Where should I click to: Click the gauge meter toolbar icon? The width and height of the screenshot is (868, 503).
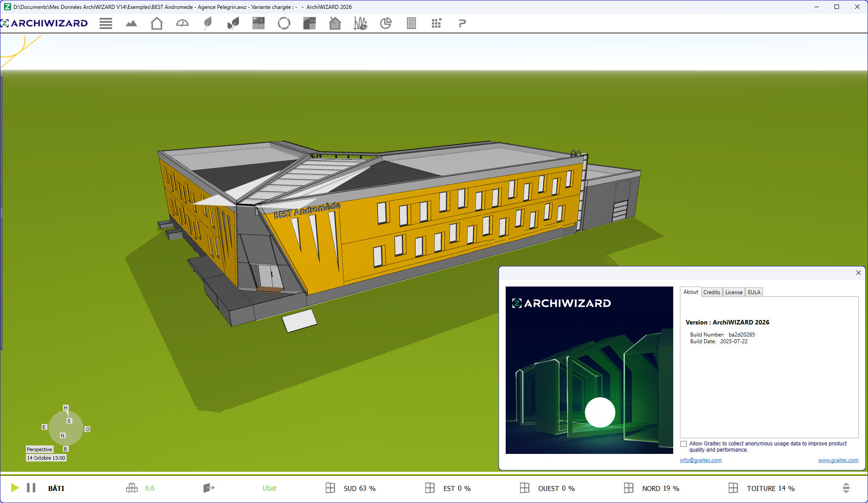click(182, 23)
